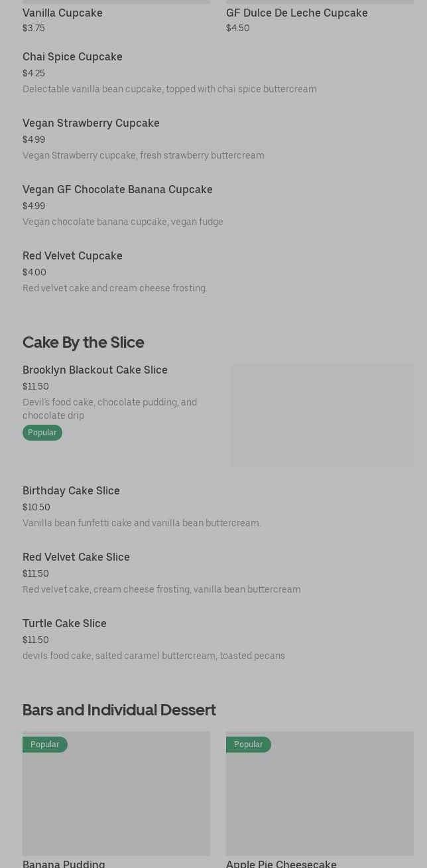Click Popular badge under Brooklyn Blackout description
Viewport: 427px width, 868px height.
[42, 433]
